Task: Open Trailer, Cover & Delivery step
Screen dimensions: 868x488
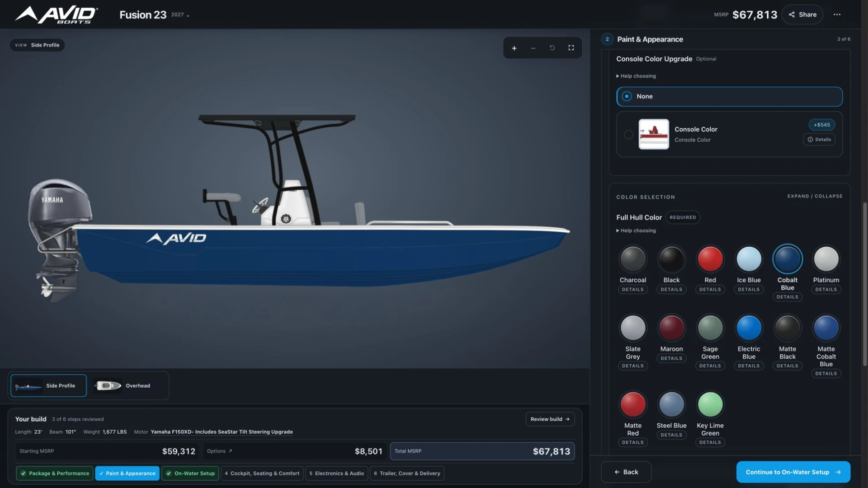Action: point(407,473)
